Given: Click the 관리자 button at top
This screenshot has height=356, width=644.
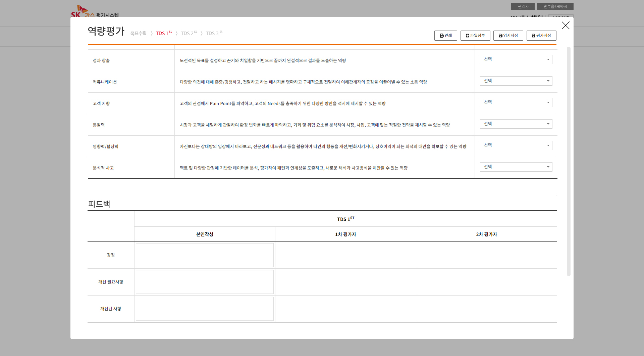Looking at the screenshot, I should click(x=523, y=6).
